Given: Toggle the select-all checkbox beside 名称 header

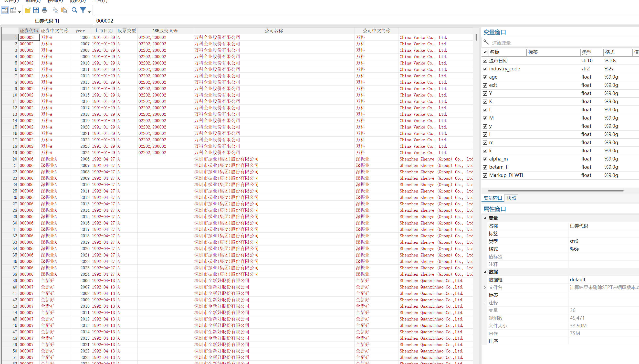Looking at the screenshot, I should (x=485, y=52).
